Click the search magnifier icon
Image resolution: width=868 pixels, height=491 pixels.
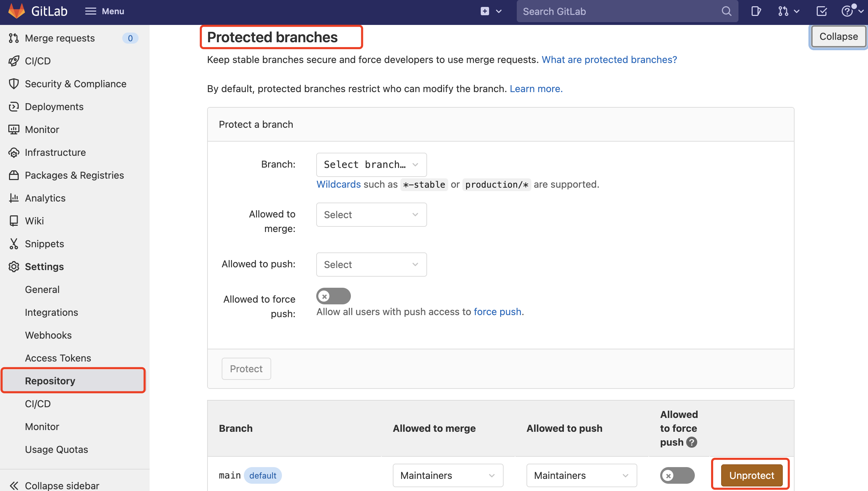click(x=726, y=11)
